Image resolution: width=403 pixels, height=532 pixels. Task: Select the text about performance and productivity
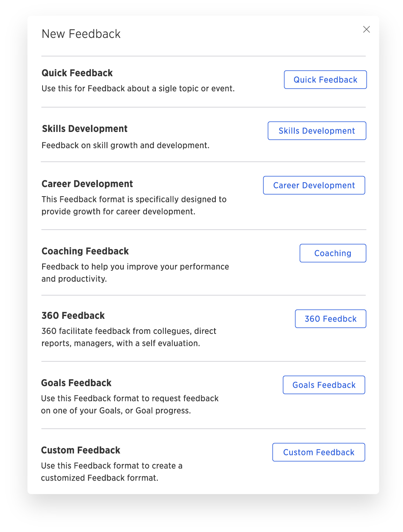(x=135, y=273)
